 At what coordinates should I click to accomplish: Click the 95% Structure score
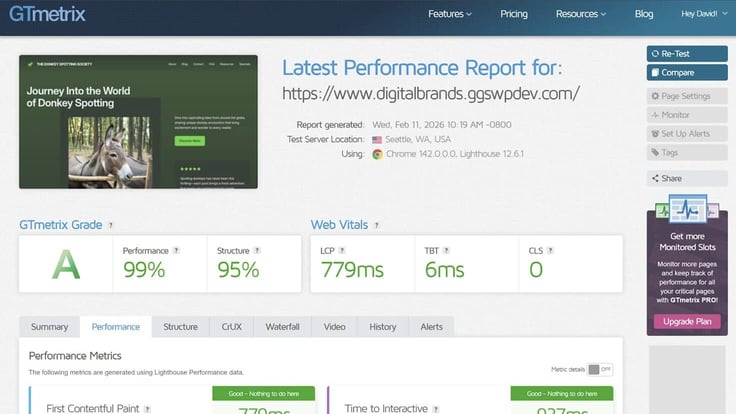(238, 270)
